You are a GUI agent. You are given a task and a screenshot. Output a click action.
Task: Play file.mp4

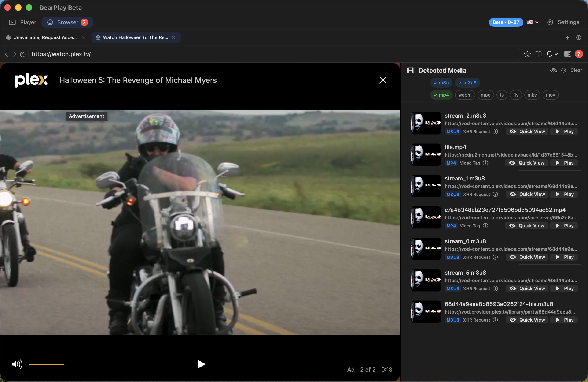(x=564, y=163)
